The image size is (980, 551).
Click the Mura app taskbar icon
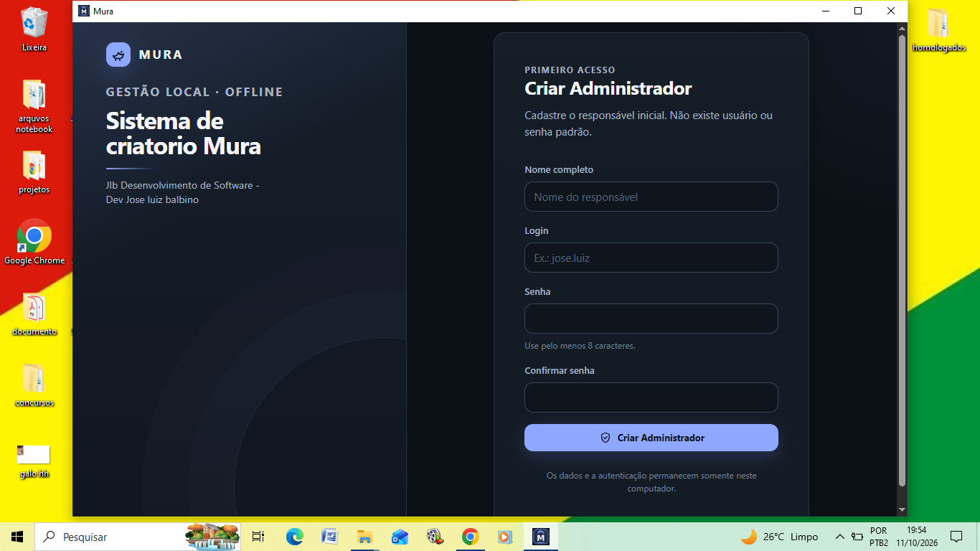point(541,537)
